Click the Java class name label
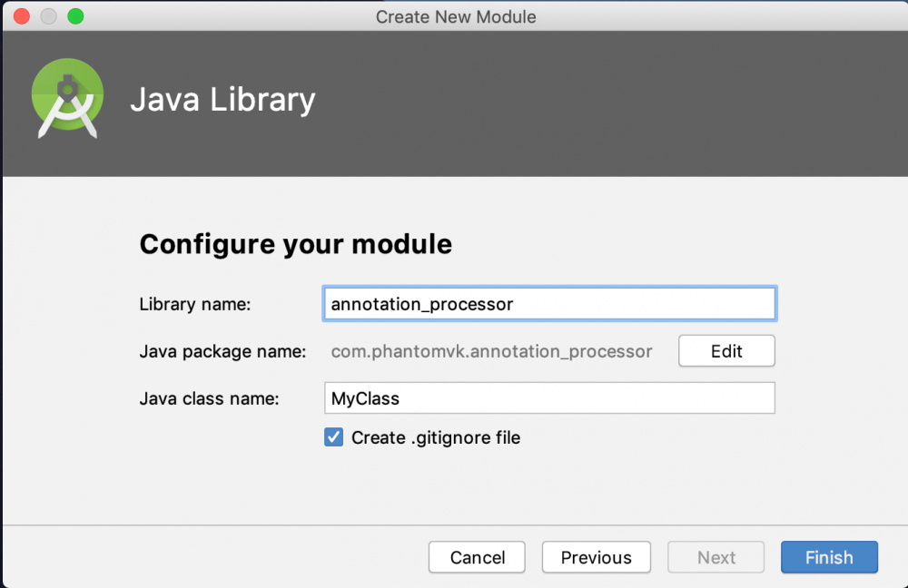The image size is (908, 588). pos(209,398)
